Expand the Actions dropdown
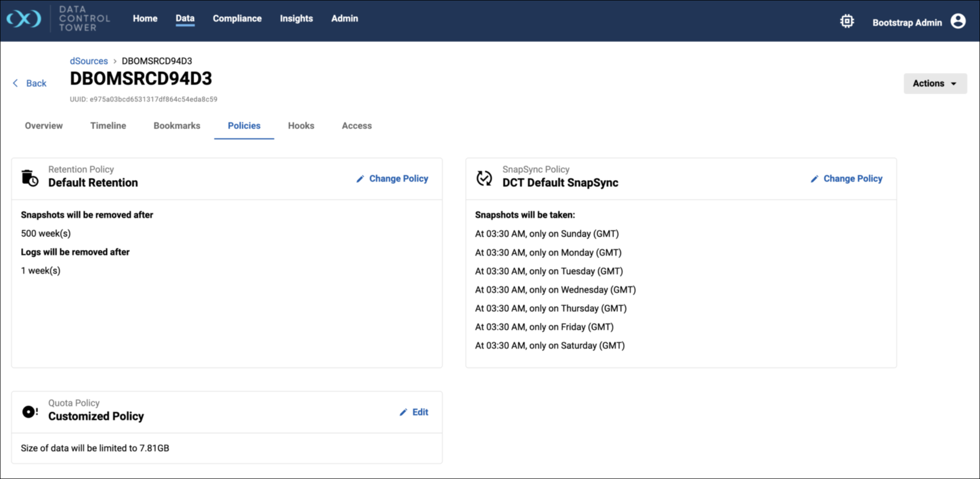Image resolution: width=980 pixels, height=479 pixels. pos(934,84)
